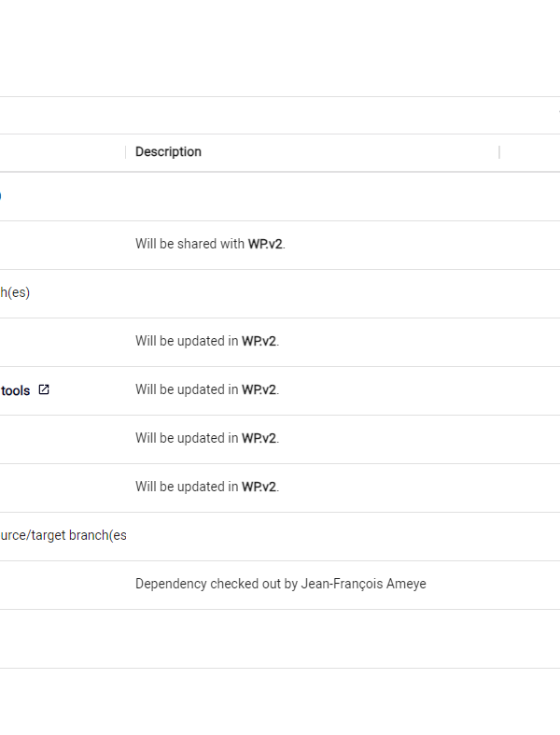
Task: Click the blank toolbar strip above the header
Action: (280, 116)
